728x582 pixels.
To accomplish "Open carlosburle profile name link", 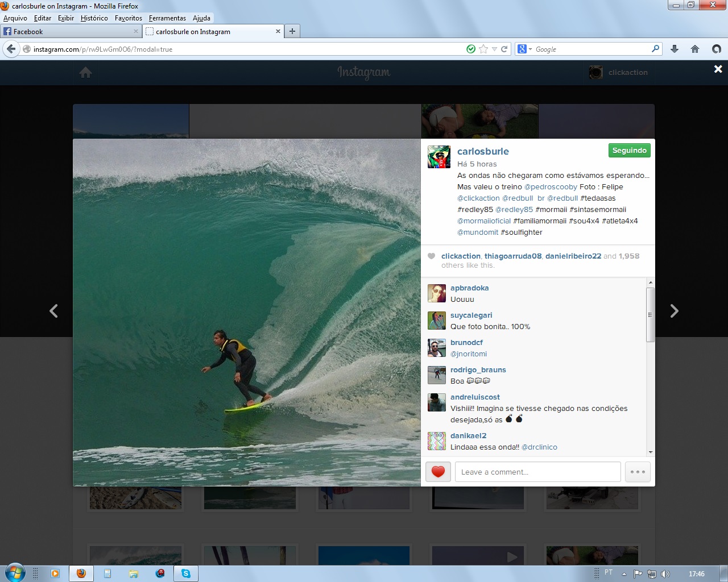I will (x=483, y=151).
